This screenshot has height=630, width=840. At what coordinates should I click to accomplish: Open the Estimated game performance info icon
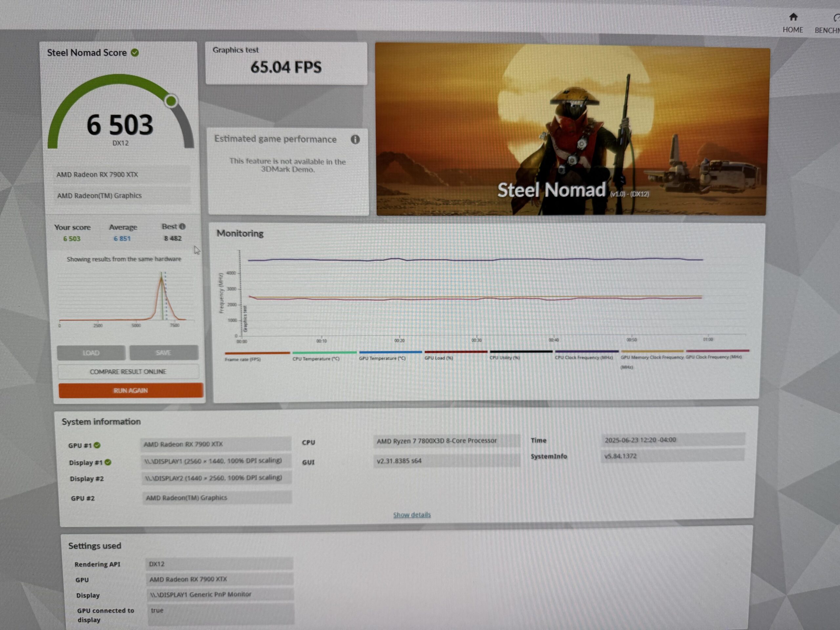click(355, 139)
